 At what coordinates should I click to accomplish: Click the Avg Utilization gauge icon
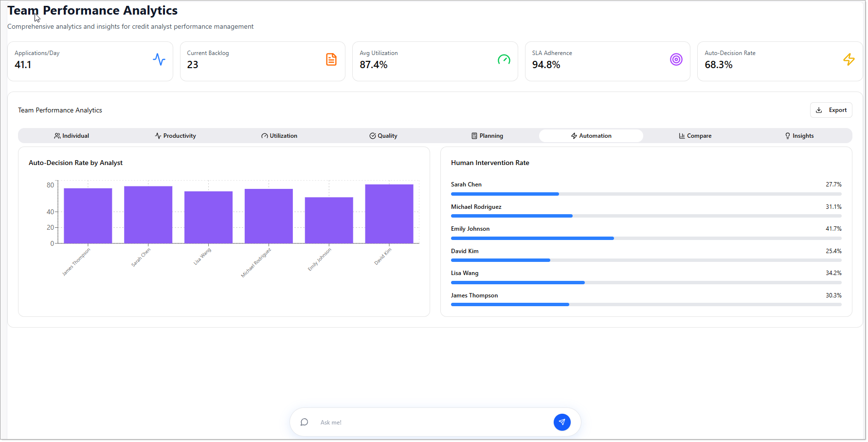tap(504, 59)
